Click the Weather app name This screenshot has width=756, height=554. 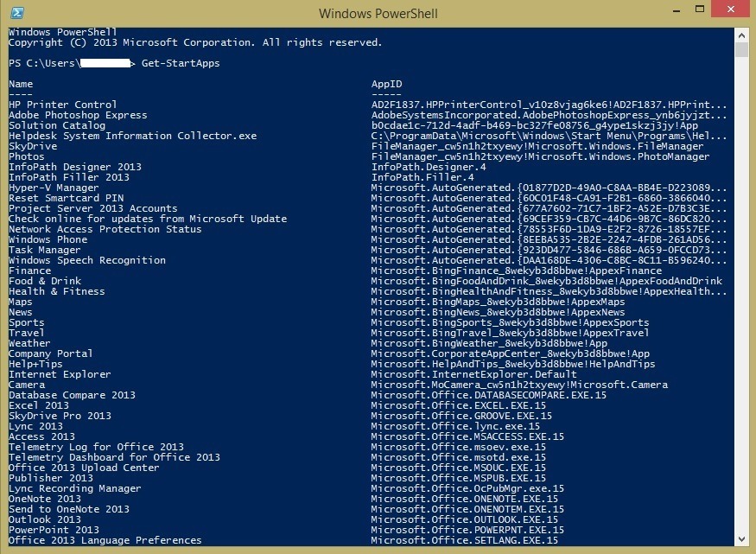(30, 343)
